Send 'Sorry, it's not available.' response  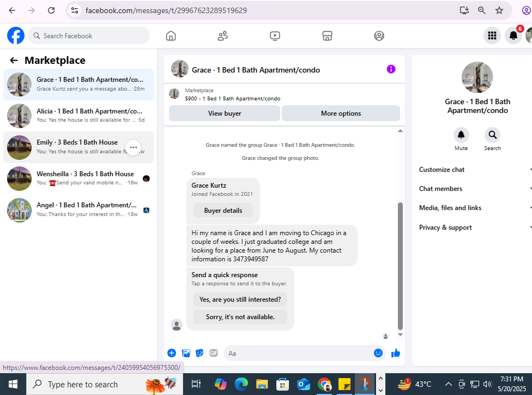point(240,317)
